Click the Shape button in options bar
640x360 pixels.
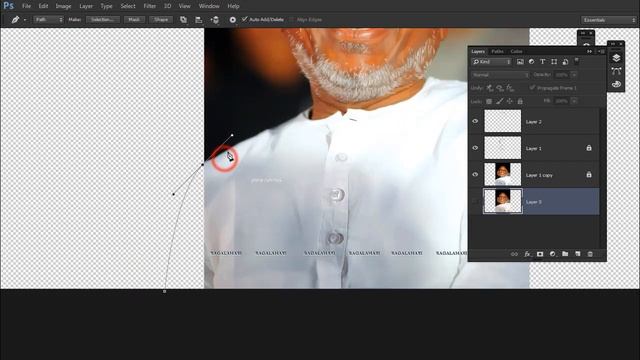[161, 20]
